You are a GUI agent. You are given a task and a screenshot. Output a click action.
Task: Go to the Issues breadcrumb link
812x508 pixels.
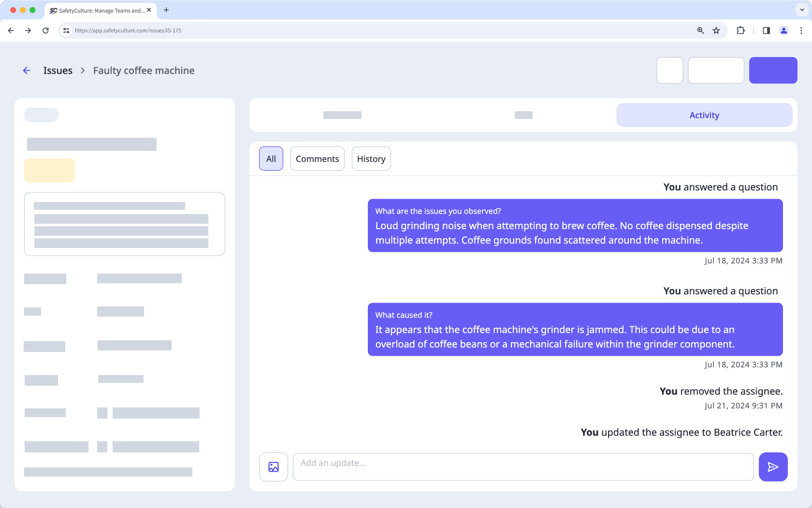tap(58, 71)
